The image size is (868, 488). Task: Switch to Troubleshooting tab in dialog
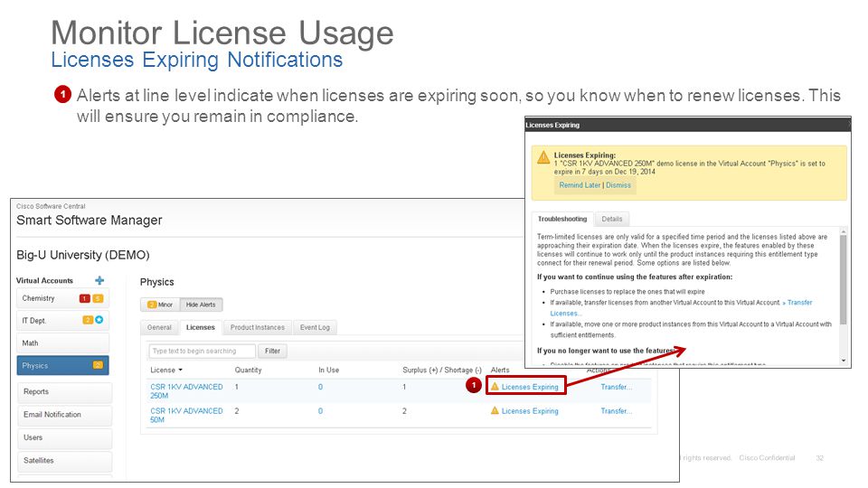pos(561,219)
